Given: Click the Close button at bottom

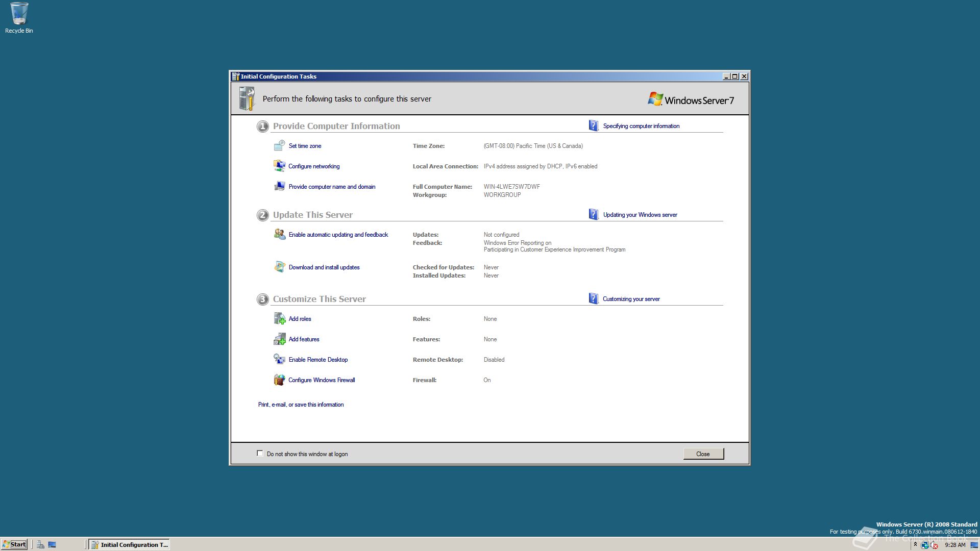Looking at the screenshot, I should (x=703, y=454).
